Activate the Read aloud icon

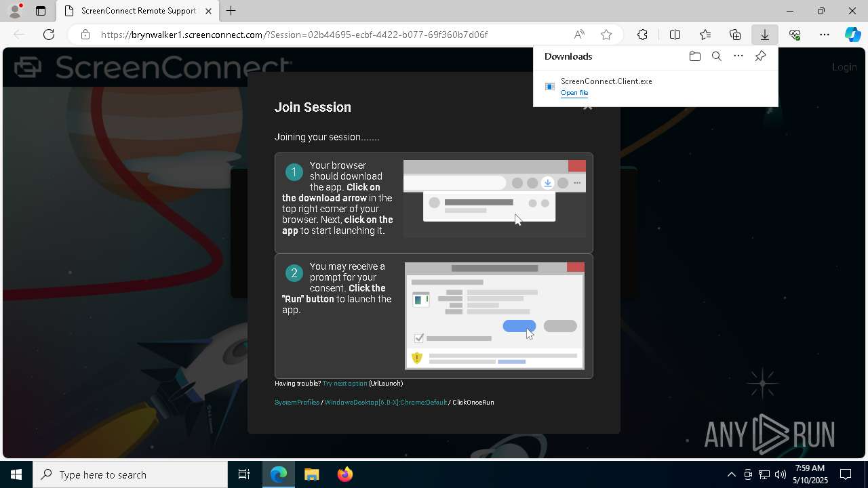[x=579, y=35]
